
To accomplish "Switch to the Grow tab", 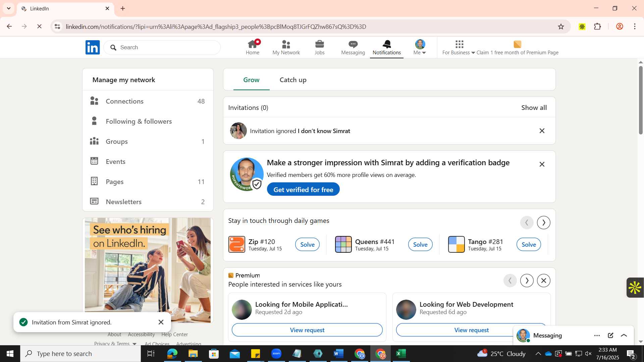I will click(251, 80).
